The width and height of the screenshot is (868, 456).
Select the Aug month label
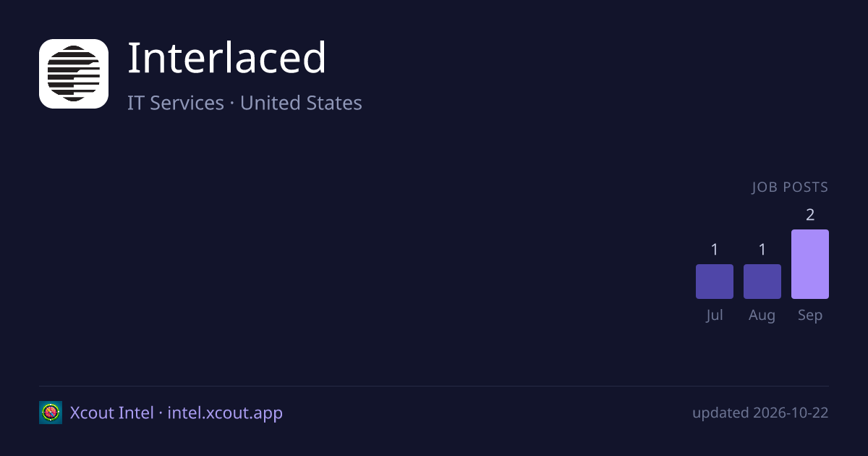tap(762, 316)
